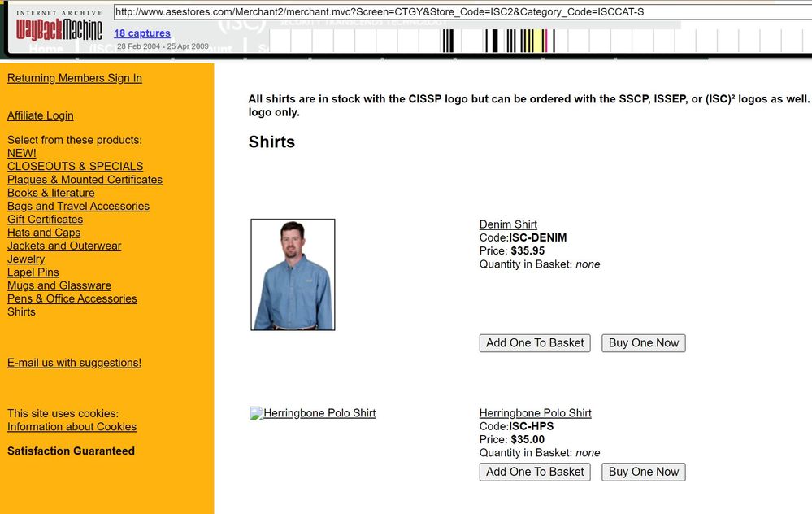
Task: Select Bags and Travel Accessories category
Action: pos(78,206)
